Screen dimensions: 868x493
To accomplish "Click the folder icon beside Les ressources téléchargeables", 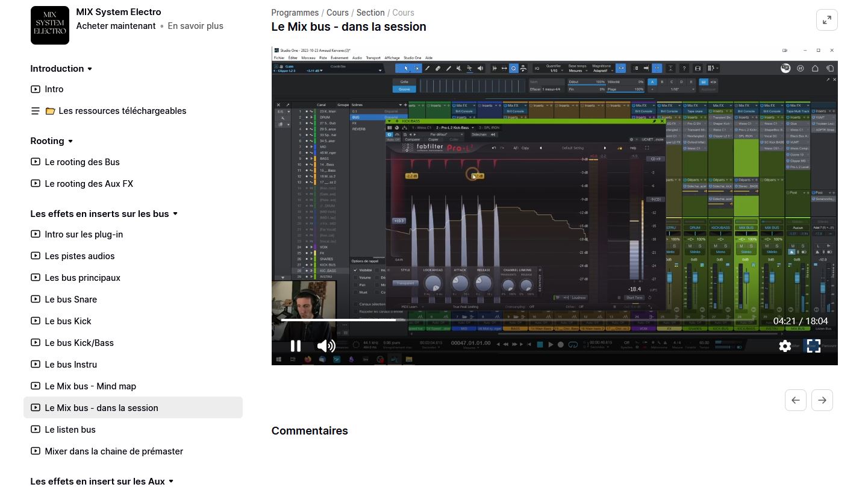I will pyautogui.click(x=51, y=110).
